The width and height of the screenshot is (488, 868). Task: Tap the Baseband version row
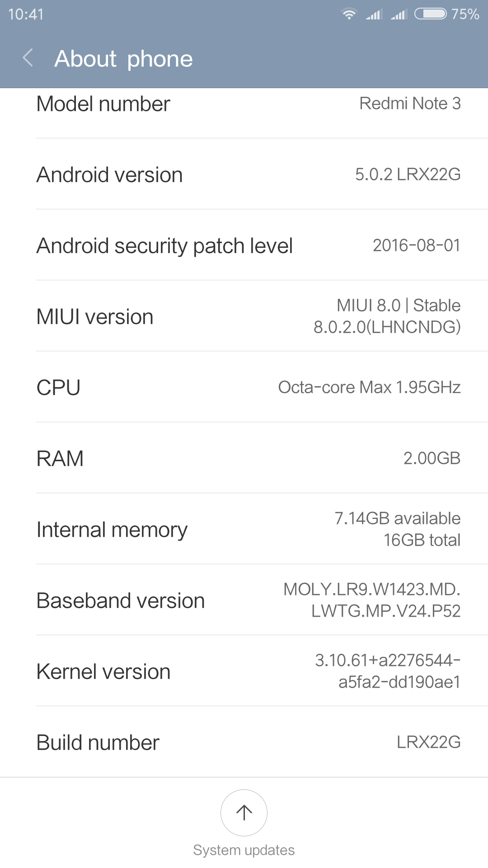click(x=244, y=600)
